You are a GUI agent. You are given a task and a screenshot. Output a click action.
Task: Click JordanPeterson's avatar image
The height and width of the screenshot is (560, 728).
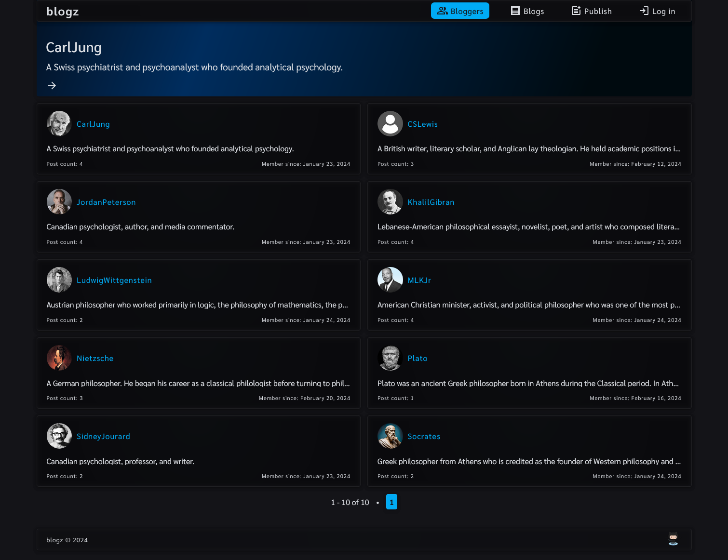click(x=59, y=202)
